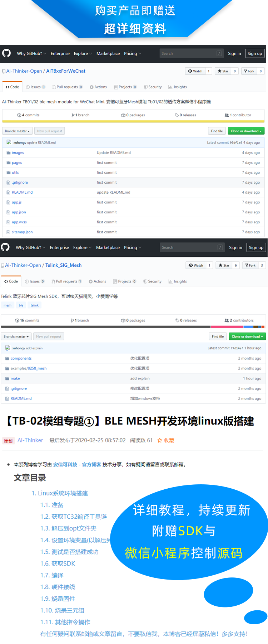Open the '16 commits' history

[x=27, y=320]
